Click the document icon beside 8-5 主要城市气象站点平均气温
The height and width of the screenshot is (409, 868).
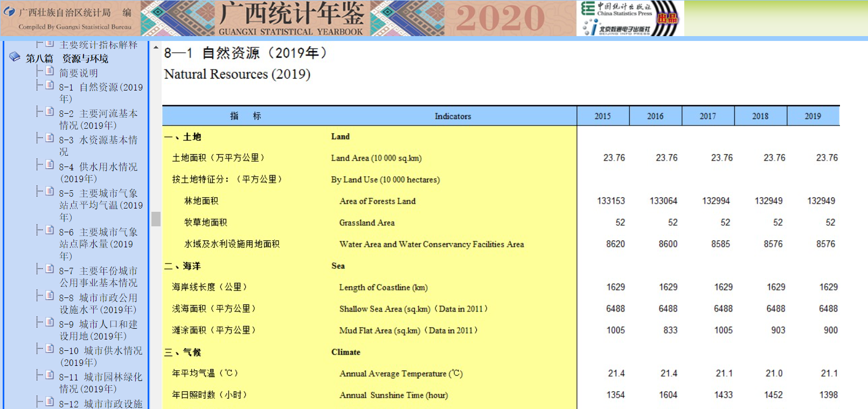tap(50, 191)
